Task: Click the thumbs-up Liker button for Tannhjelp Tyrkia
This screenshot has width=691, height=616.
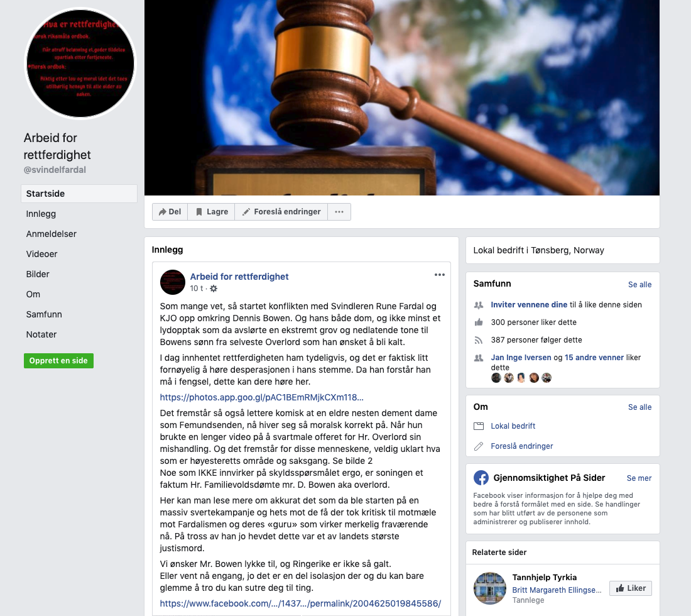Action: (631, 588)
